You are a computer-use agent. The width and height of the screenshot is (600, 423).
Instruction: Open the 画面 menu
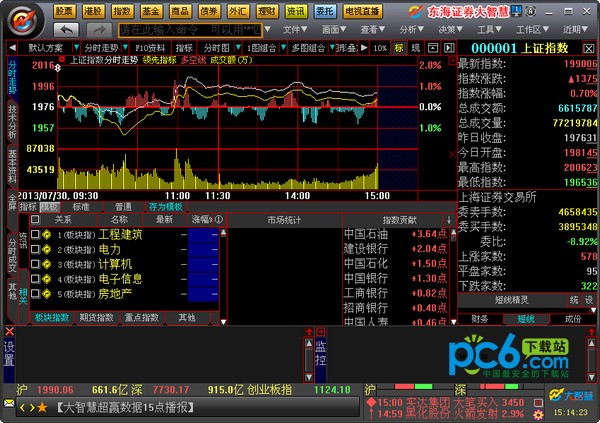334,29
